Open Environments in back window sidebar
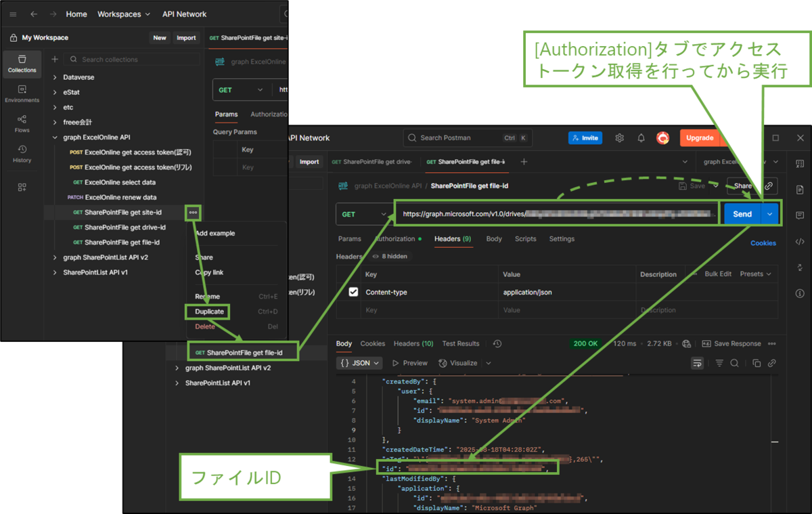The image size is (812, 514). click(22, 93)
